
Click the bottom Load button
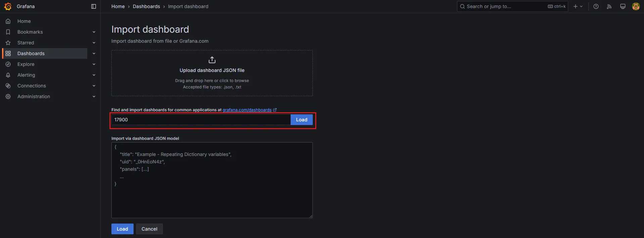[122, 229]
